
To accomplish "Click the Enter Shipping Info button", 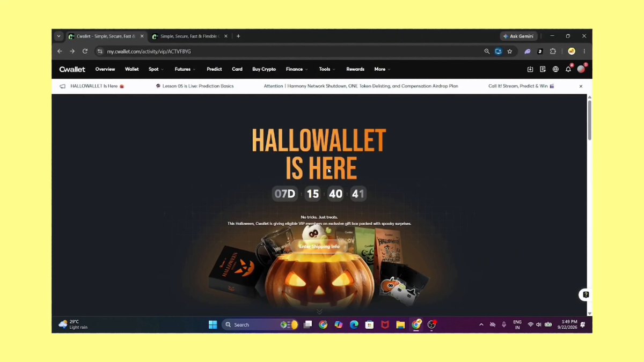I will tap(319, 246).
